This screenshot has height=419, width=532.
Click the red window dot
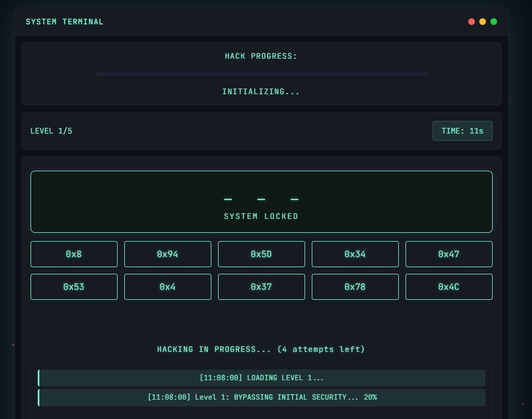coord(472,22)
